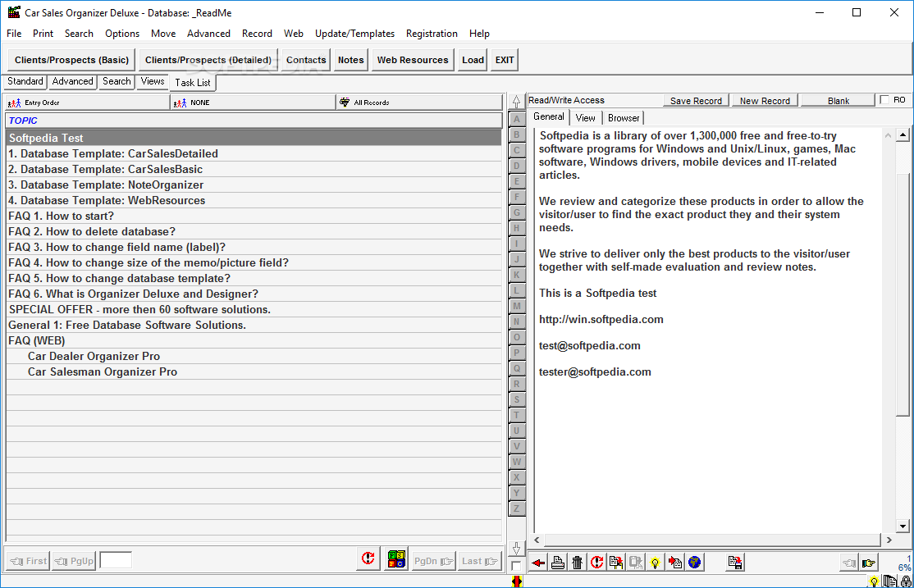This screenshot has width=914, height=588.
Task: Click the Blank button
Action: click(839, 101)
